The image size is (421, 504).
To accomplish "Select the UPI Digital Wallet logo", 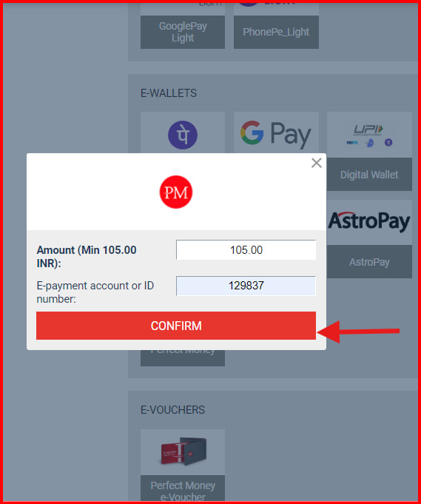I will pyautogui.click(x=369, y=135).
